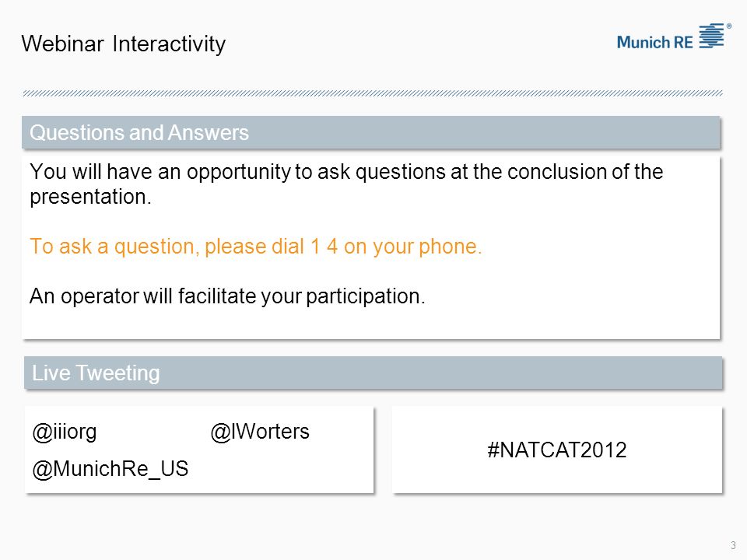The height and width of the screenshot is (560, 747).
Task: Click the orange dial 1 4 instruction text
Action: click(x=256, y=247)
